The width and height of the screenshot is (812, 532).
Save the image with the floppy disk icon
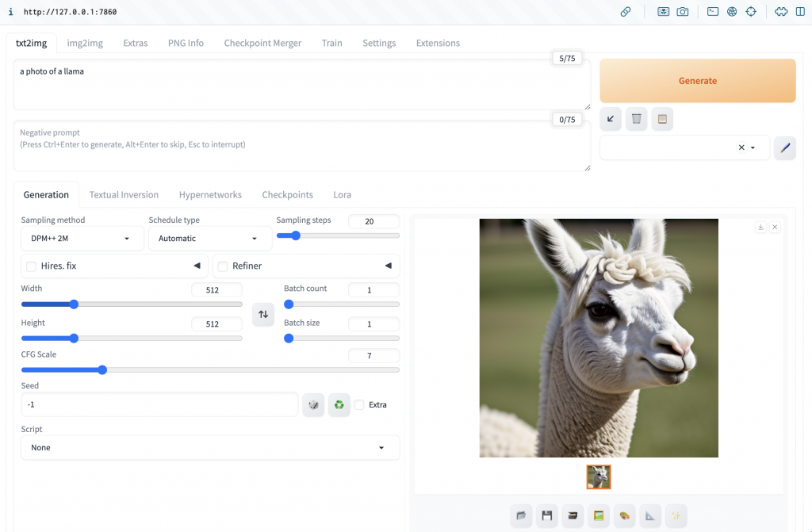click(x=547, y=515)
